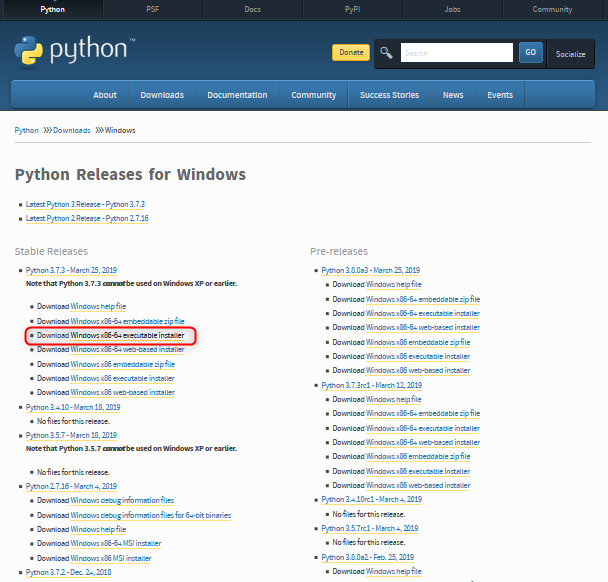Open the Downloads navigation menu
608x582 pixels.
coord(162,95)
